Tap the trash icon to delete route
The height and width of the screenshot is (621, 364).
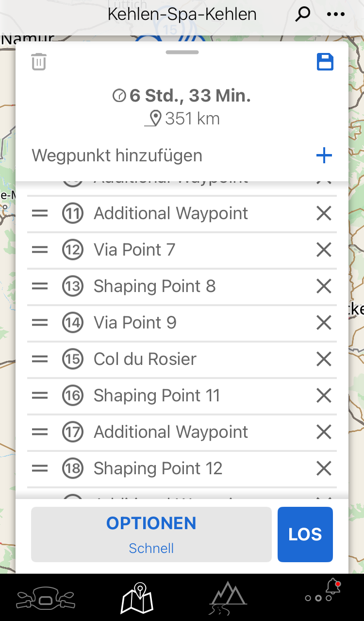coord(39,62)
